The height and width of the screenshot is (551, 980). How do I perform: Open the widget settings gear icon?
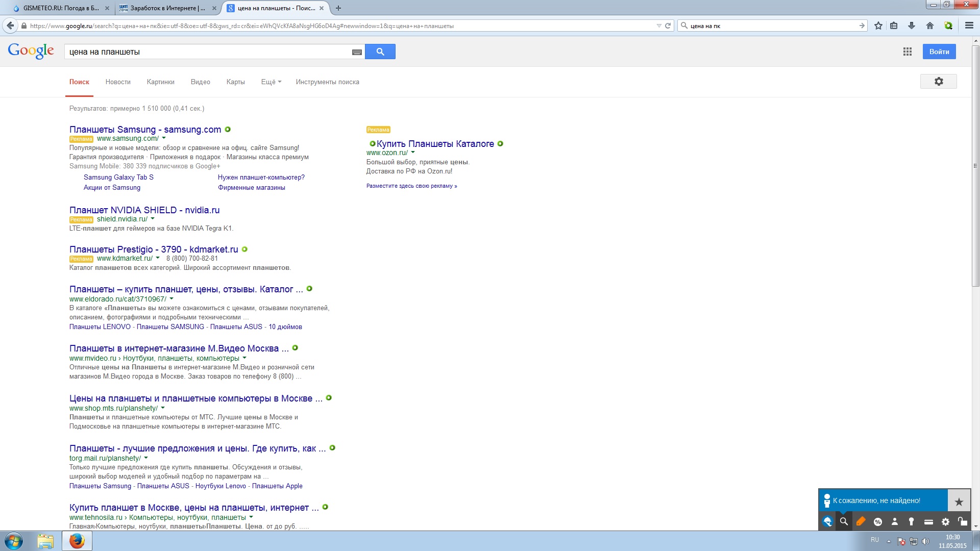946,521
